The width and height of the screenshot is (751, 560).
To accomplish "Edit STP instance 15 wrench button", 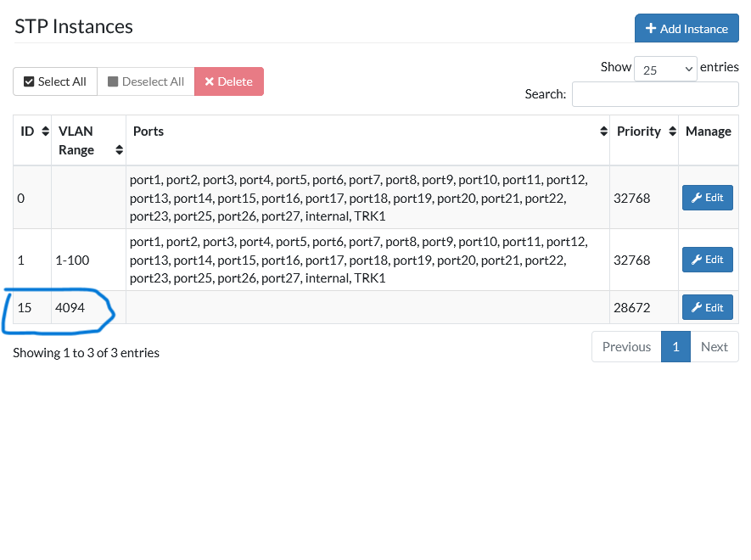I will click(707, 307).
